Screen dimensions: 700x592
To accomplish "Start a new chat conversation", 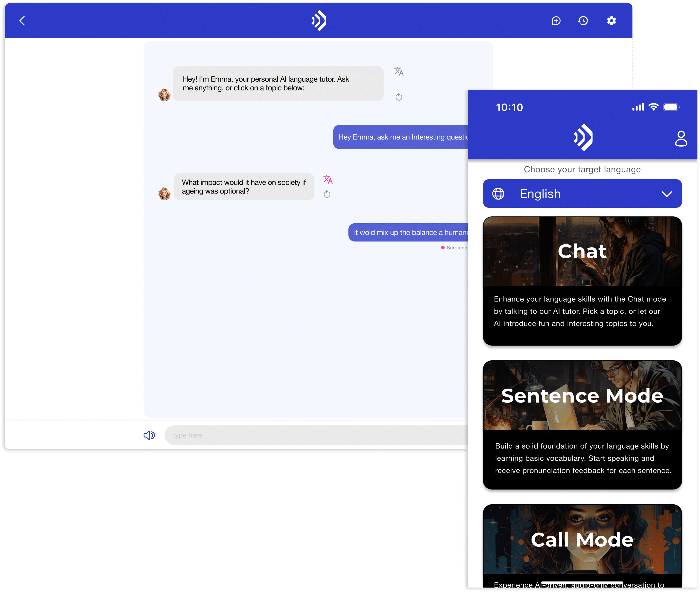I will pos(556,20).
